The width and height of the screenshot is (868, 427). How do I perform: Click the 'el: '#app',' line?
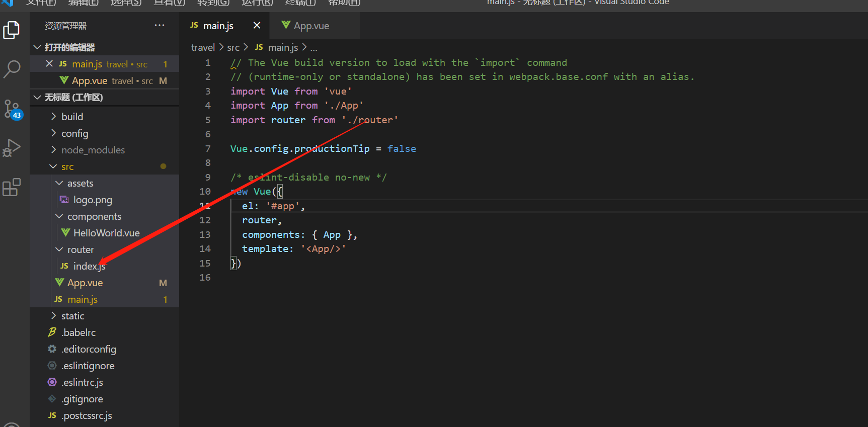[273, 206]
